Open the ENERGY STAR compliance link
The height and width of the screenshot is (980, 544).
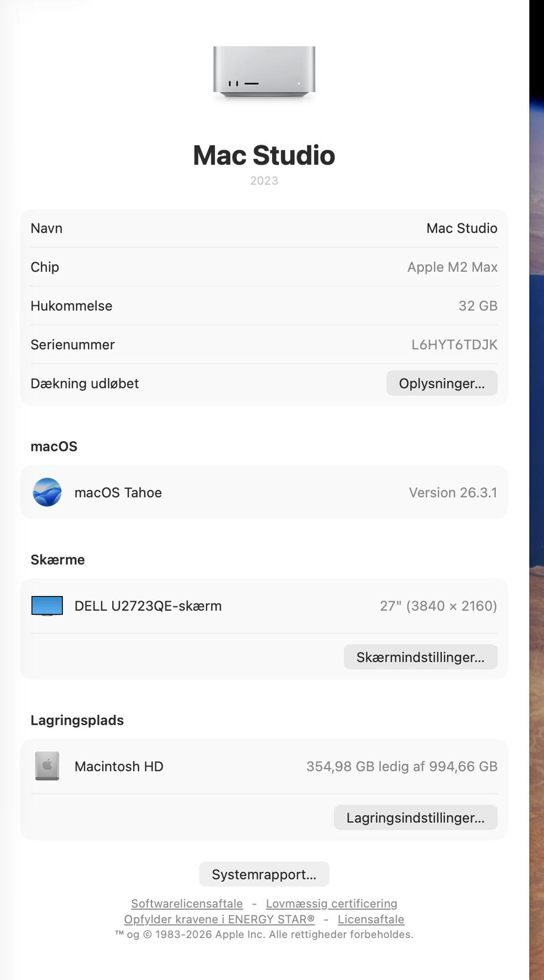[x=219, y=919]
